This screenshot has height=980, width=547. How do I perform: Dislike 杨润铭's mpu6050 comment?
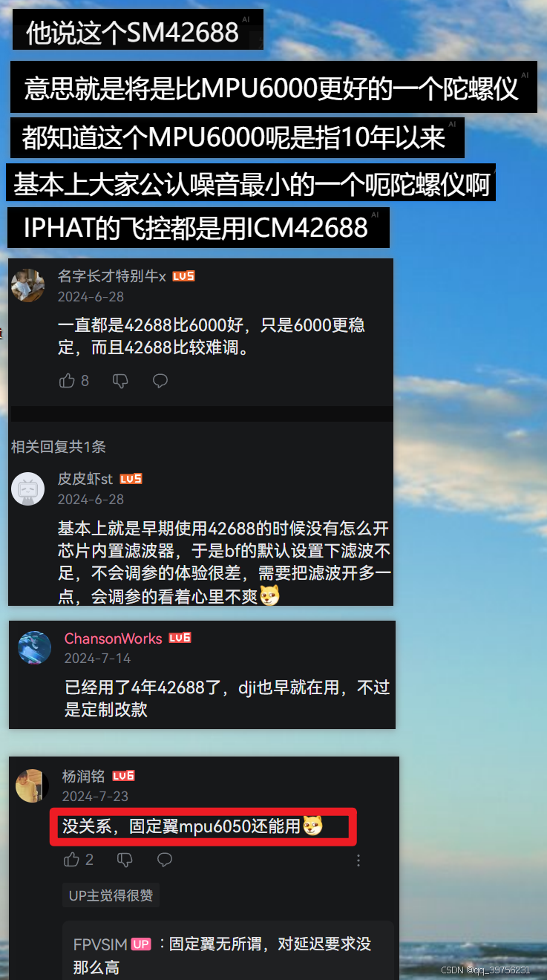125,860
